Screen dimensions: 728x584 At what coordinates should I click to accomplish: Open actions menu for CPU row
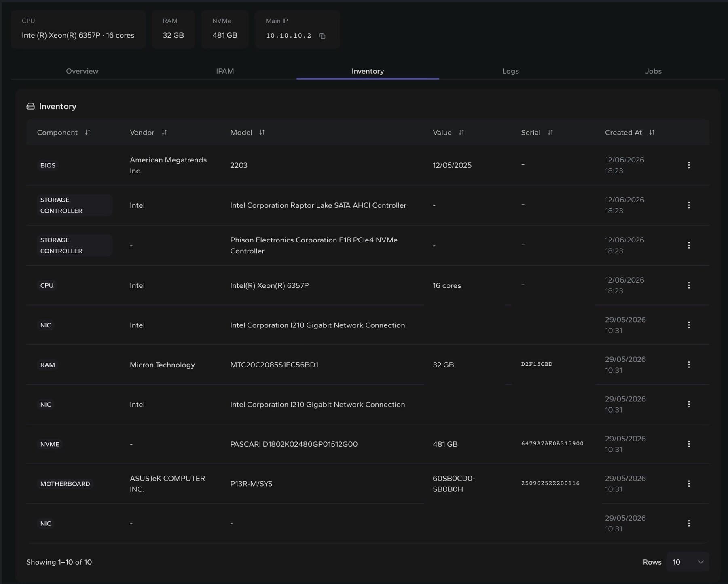tap(689, 285)
